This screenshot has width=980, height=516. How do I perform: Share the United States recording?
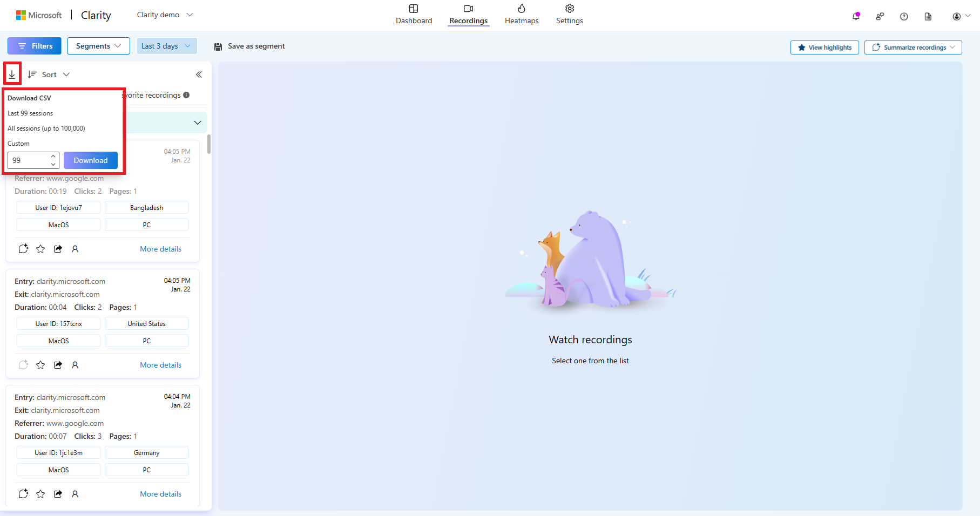click(x=58, y=365)
